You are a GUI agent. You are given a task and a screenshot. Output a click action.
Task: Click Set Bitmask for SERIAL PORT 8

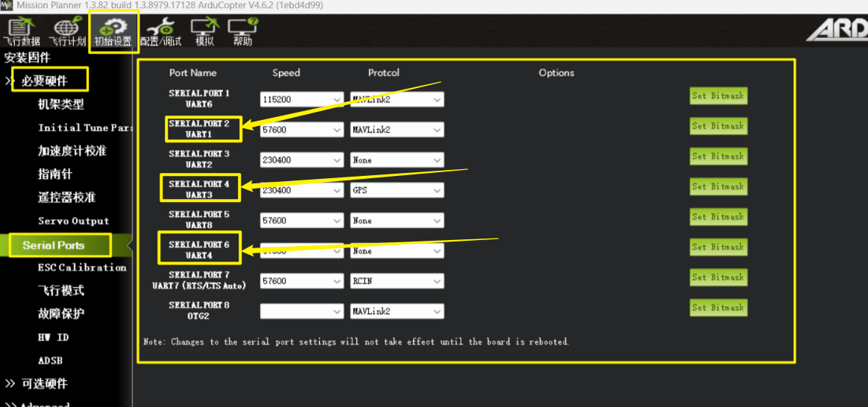[x=717, y=307]
